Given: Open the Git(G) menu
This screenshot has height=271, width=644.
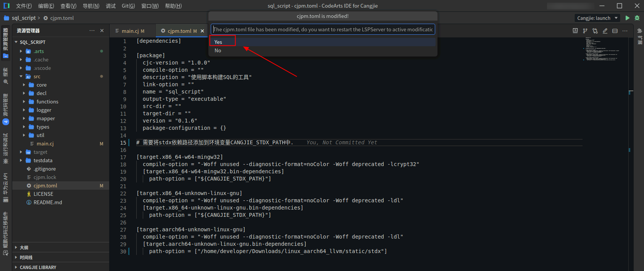Looking at the screenshot, I should [128, 6].
